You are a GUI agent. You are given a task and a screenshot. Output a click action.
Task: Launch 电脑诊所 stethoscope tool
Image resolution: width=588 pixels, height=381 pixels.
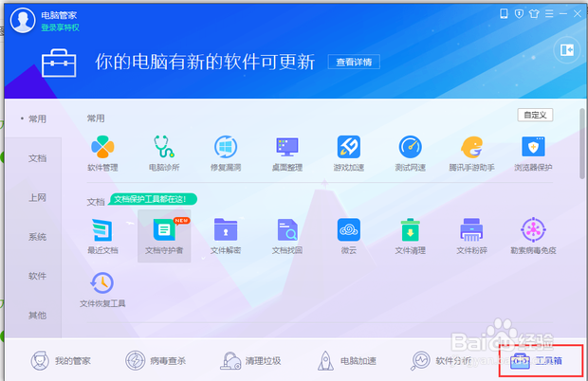coord(164,154)
